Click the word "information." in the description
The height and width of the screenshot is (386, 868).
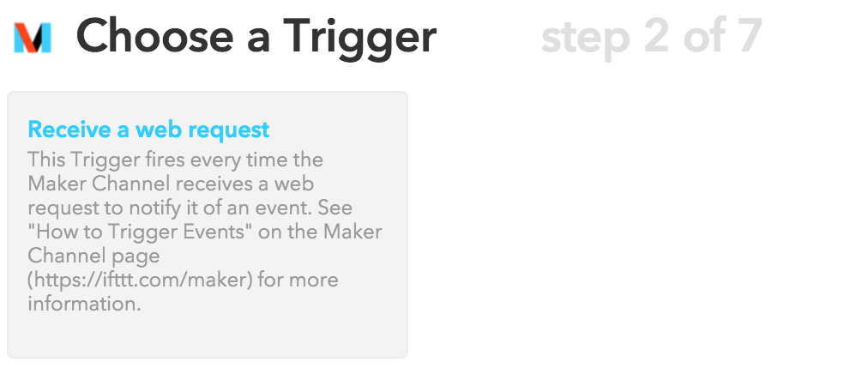coord(84,304)
